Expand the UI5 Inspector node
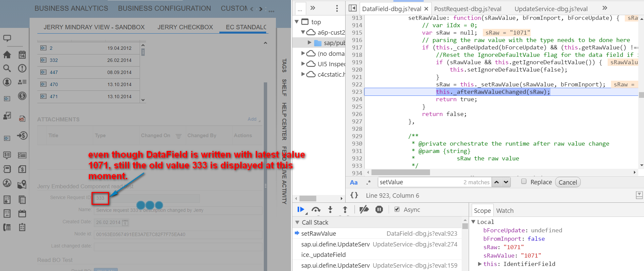The height and width of the screenshot is (271, 644). pyautogui.click(x=303, y=64)
